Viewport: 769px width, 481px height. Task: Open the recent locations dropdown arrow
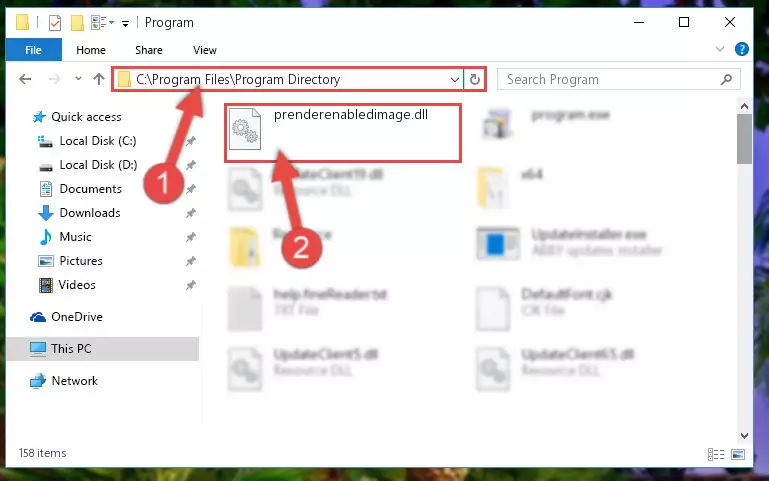click(x=78, y=78)
